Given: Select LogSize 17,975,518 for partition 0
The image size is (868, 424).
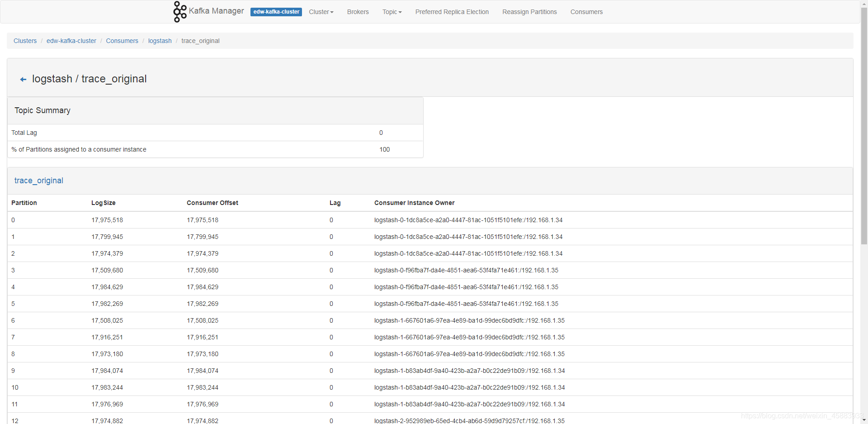Looking at the screenshot, I should (107, 220).
